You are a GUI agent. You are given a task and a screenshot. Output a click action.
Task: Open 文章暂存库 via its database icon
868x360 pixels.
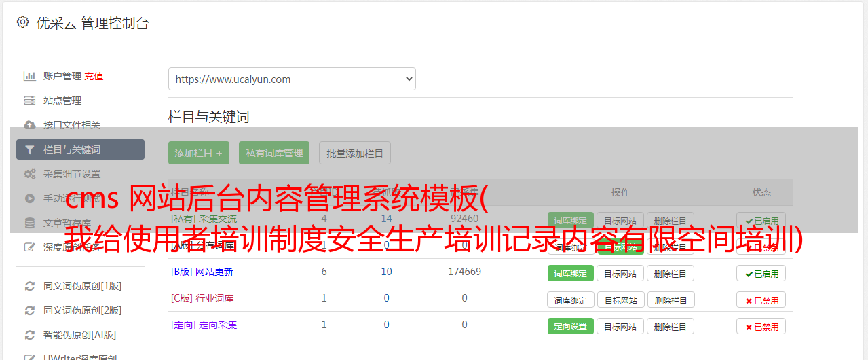point(30,223)
